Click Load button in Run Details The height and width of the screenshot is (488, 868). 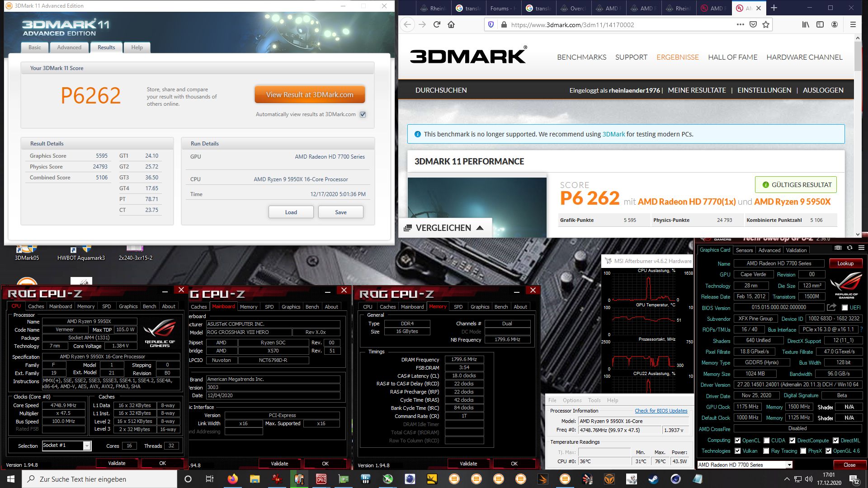pyautogui.click(x=291, y=212)
